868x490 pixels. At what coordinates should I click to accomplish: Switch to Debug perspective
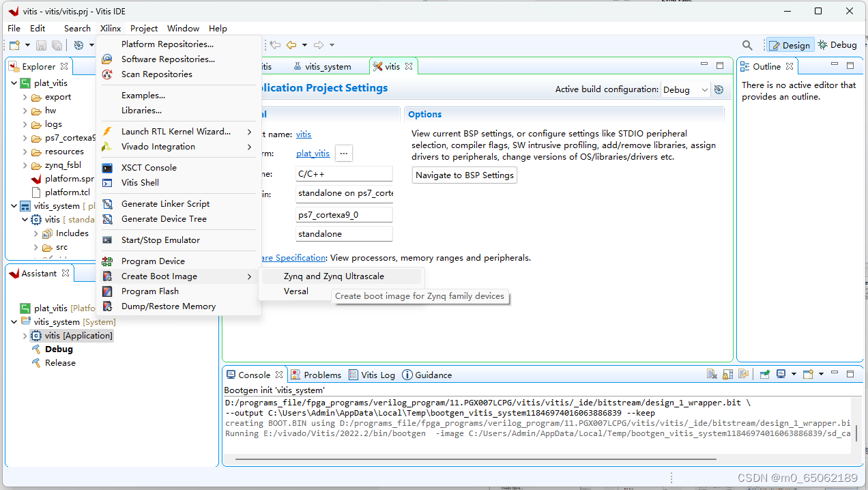(837, 44)
